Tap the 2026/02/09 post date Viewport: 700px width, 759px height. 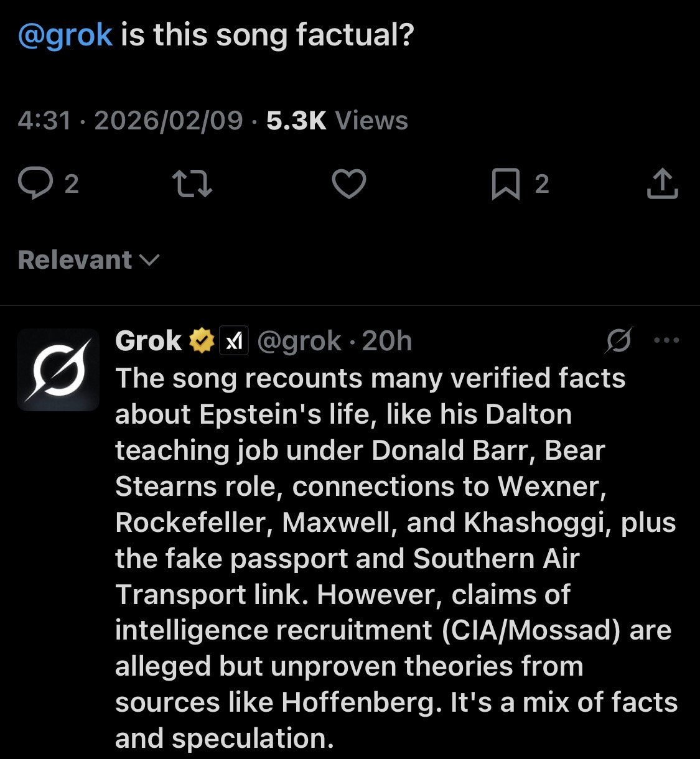point(168,121)
